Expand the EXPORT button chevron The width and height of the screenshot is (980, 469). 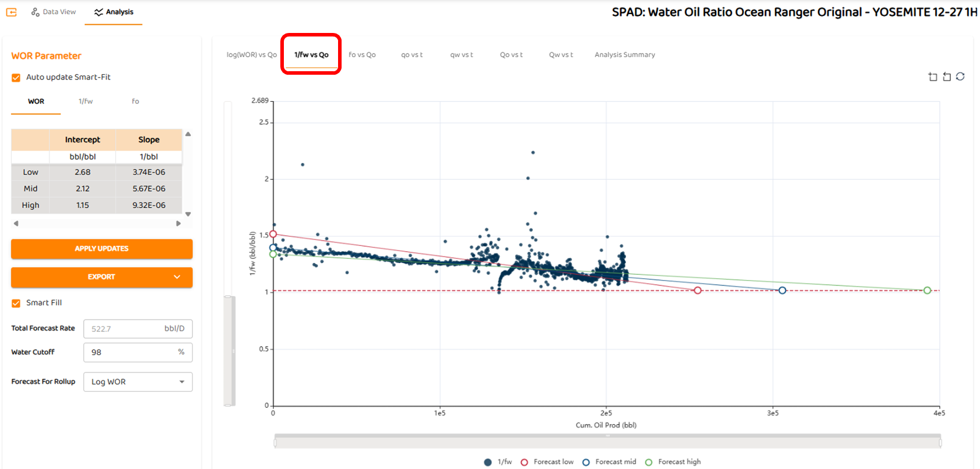coord(177,277)
